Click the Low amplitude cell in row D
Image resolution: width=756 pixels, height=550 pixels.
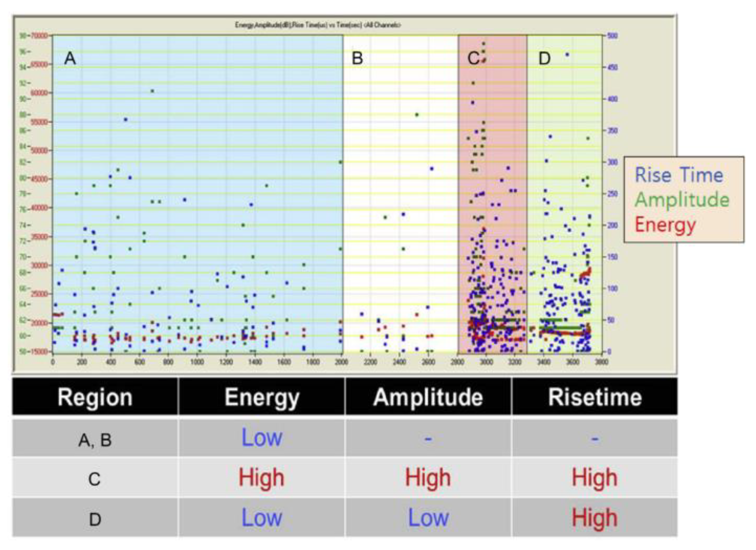click(428, 518)
